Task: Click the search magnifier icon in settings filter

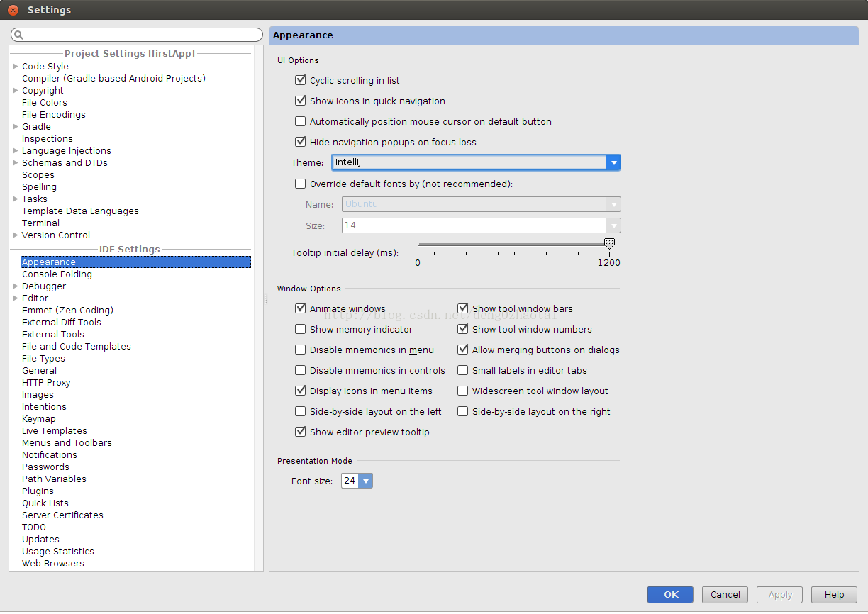Action: (18, 35)
